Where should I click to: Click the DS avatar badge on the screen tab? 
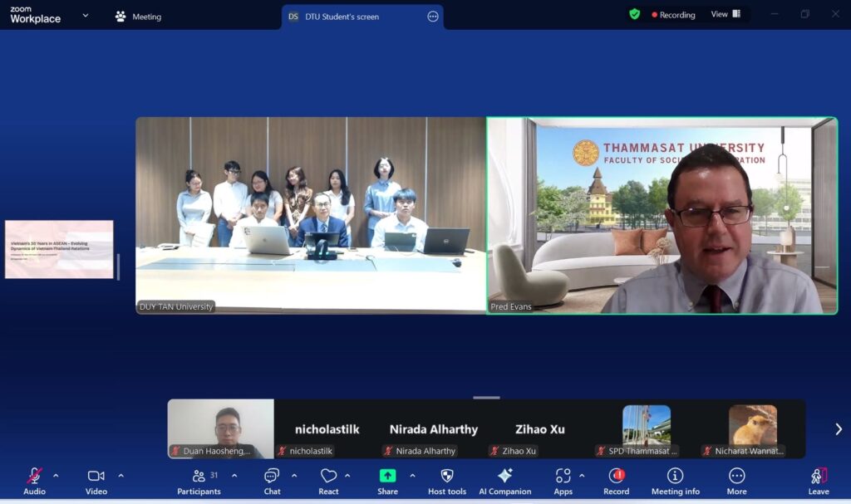(x=293, y=17)
